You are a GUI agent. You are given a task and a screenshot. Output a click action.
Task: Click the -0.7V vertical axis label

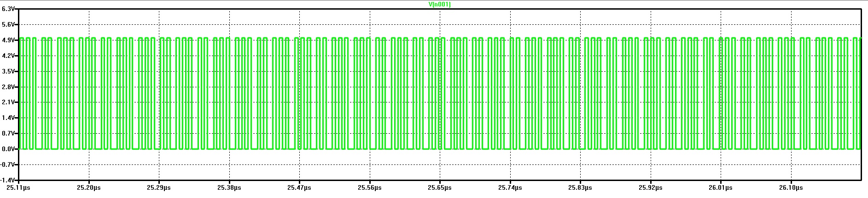coord(9,164)
